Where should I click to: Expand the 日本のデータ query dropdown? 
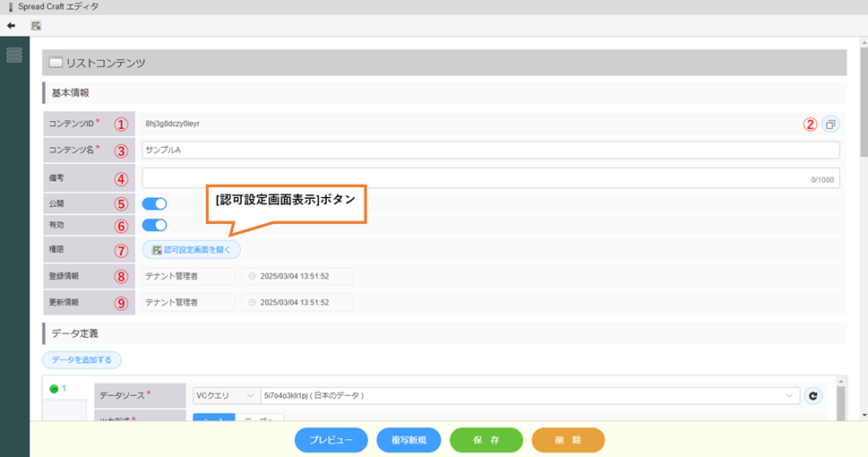tap(529, 395)
